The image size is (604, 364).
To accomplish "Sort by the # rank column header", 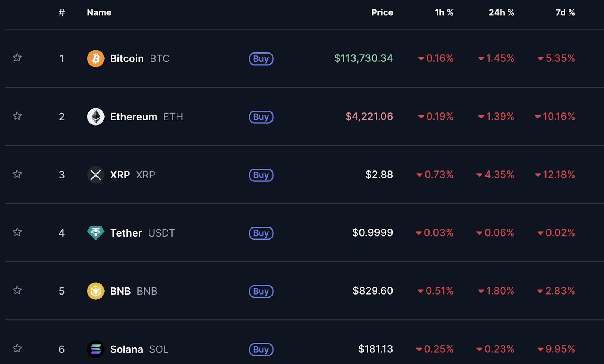I will [62, 12].
